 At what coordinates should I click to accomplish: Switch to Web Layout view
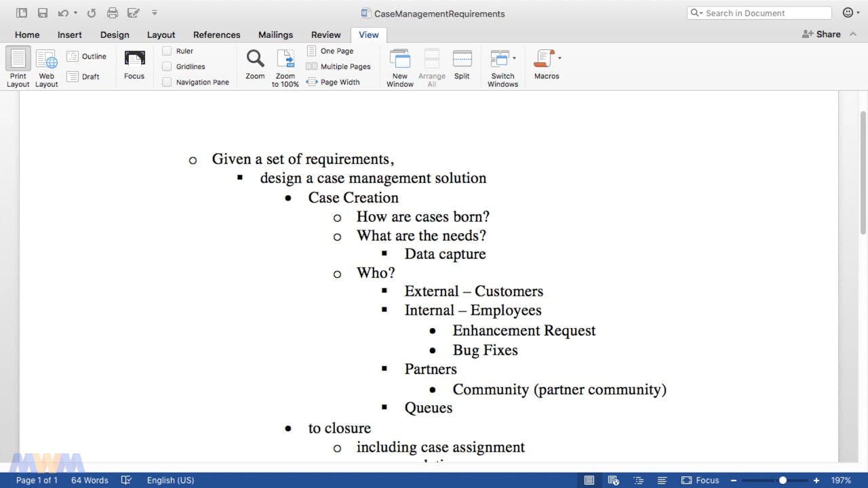[47, 67]
